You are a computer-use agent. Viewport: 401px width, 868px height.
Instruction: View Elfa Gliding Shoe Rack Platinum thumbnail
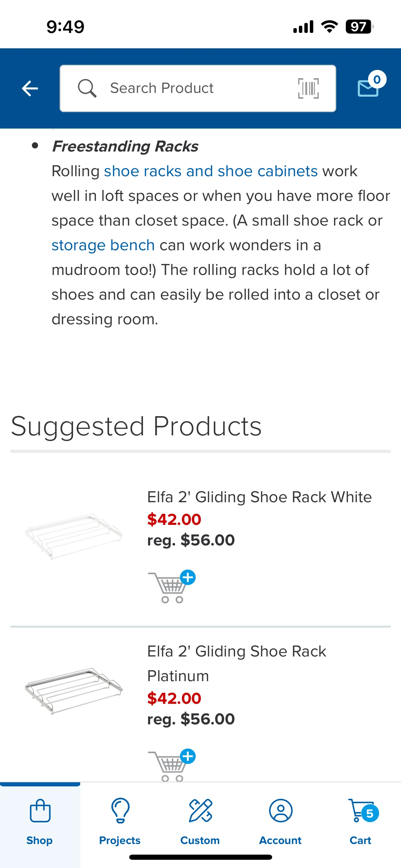point(73,690)
